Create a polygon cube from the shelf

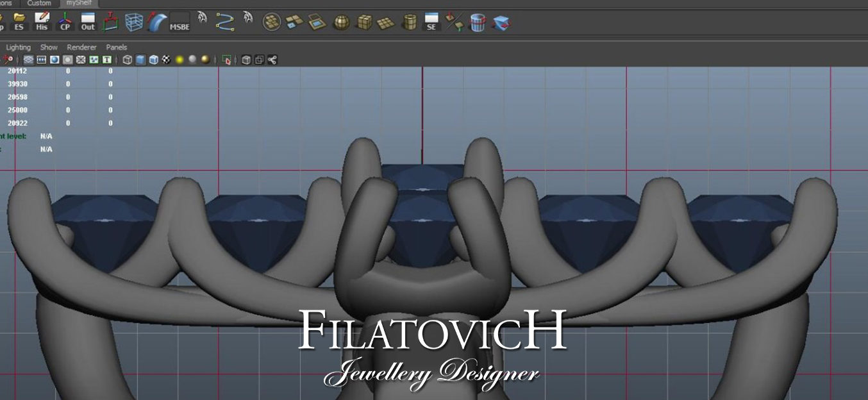click(x=364, y=22)
